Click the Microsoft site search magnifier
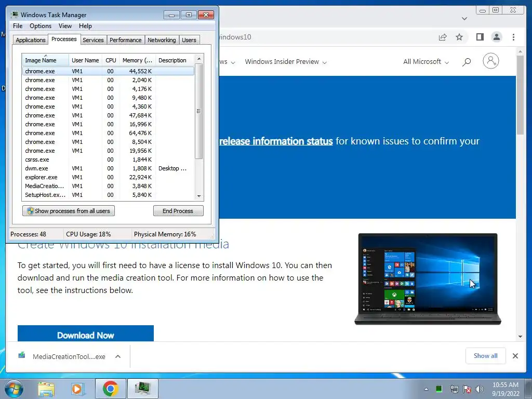 click(x=467, y=62)
